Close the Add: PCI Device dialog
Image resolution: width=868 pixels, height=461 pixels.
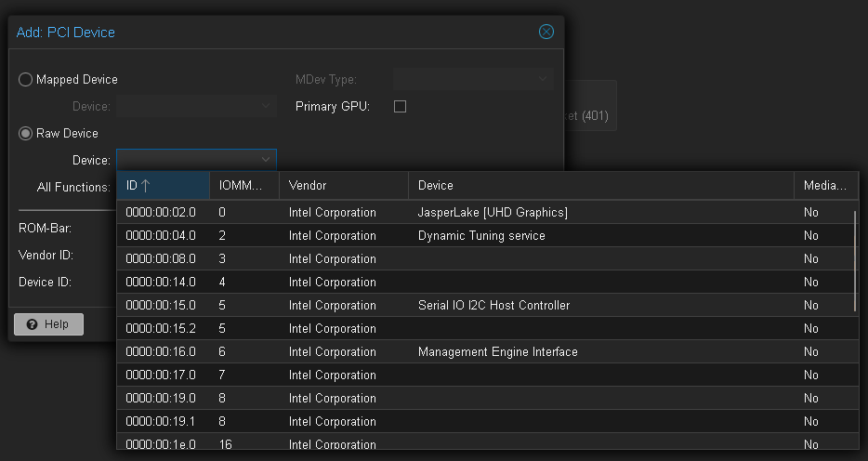coord(546,32)
